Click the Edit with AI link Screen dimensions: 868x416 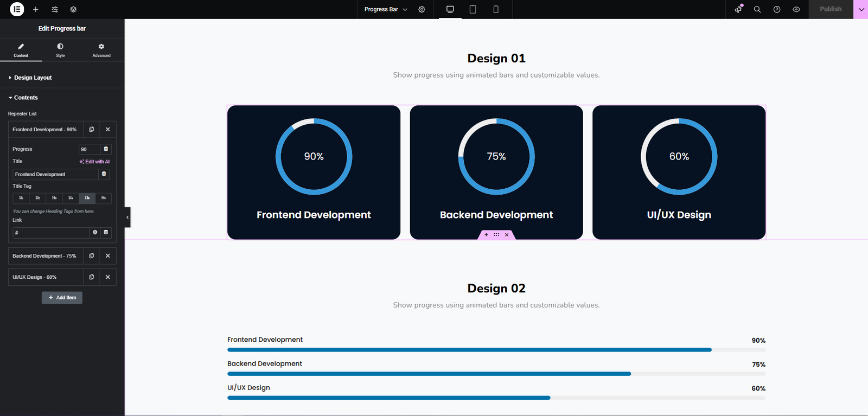click(94, 162)
